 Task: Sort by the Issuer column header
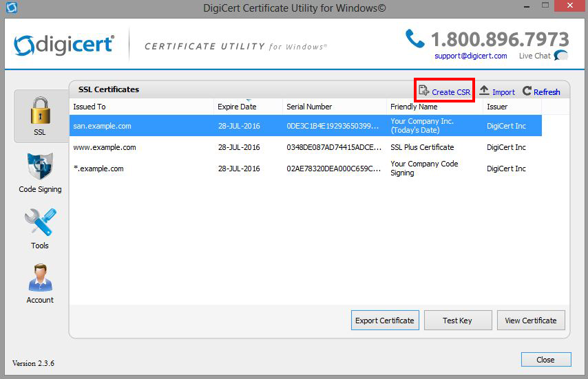pos(512,107)
